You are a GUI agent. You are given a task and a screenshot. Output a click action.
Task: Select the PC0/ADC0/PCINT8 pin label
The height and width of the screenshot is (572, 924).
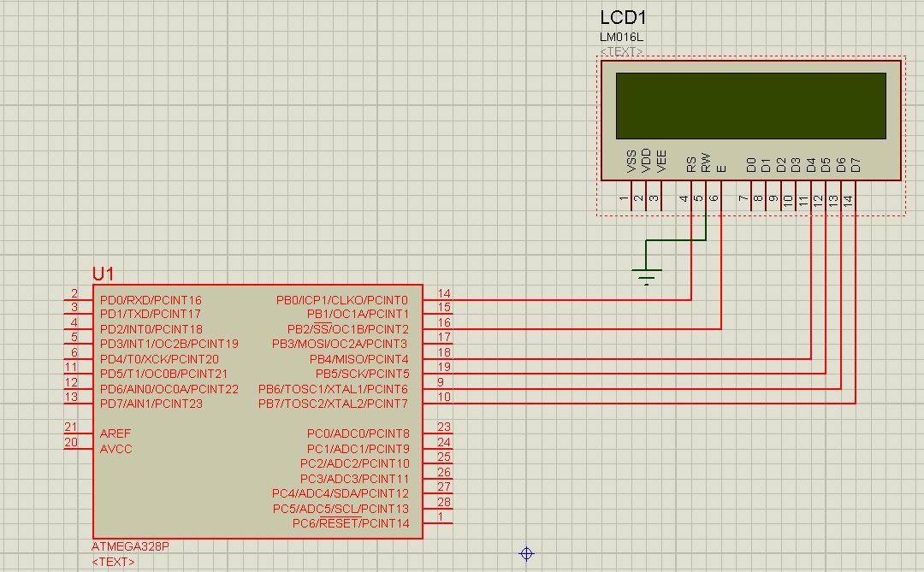[358, 433]
